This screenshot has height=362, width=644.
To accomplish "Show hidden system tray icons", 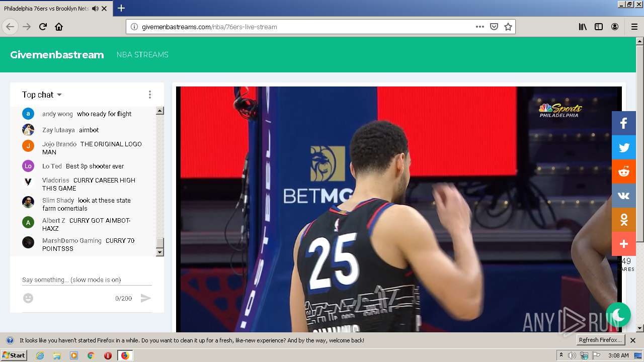I will tap(561, 355).
